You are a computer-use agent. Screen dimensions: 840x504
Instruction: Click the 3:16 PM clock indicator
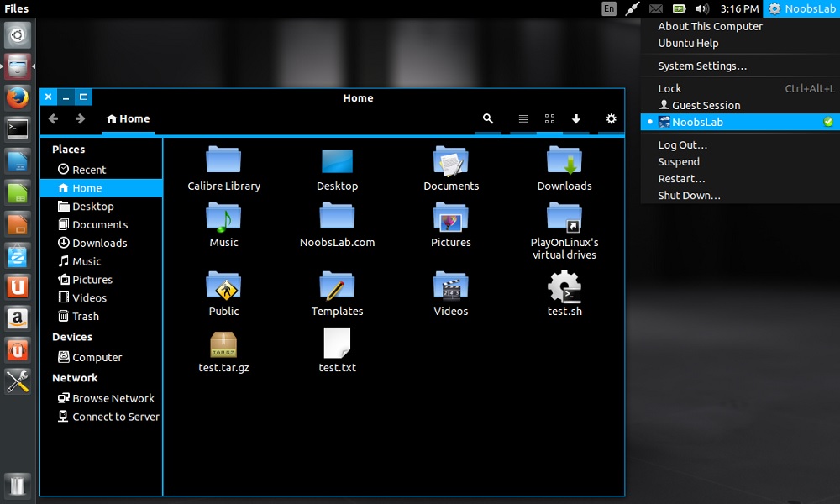[x=739, y=8]
